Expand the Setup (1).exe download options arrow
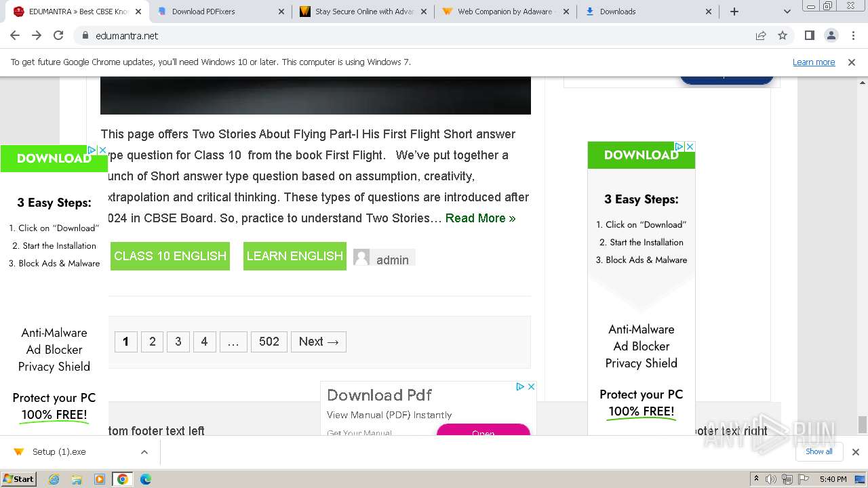 [144, 452]
